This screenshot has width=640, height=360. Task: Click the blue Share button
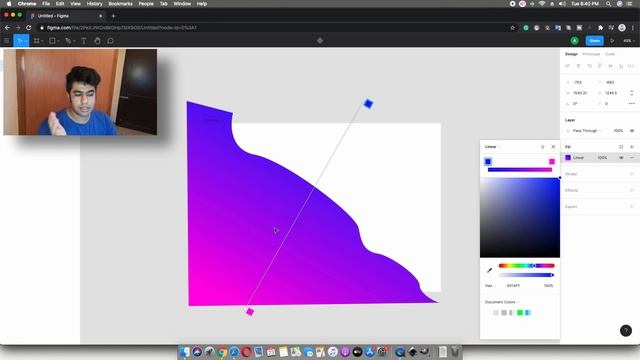595,41
